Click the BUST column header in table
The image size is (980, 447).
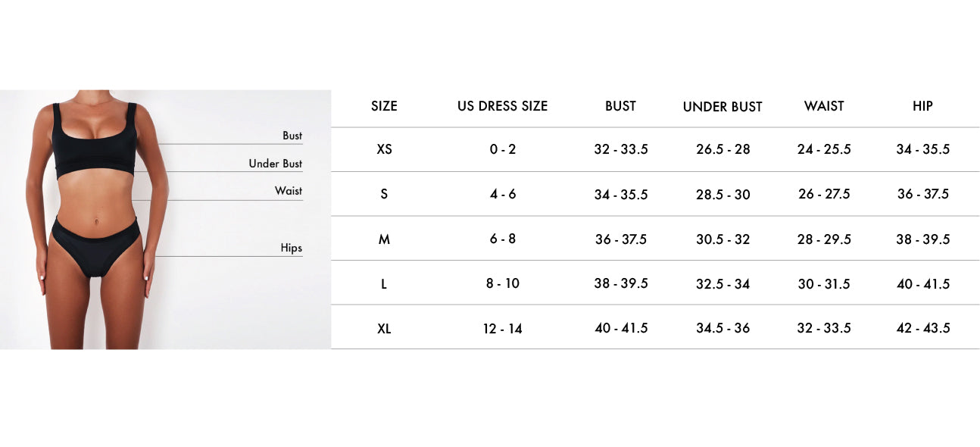pyautogui.click(x=620, y=106)
